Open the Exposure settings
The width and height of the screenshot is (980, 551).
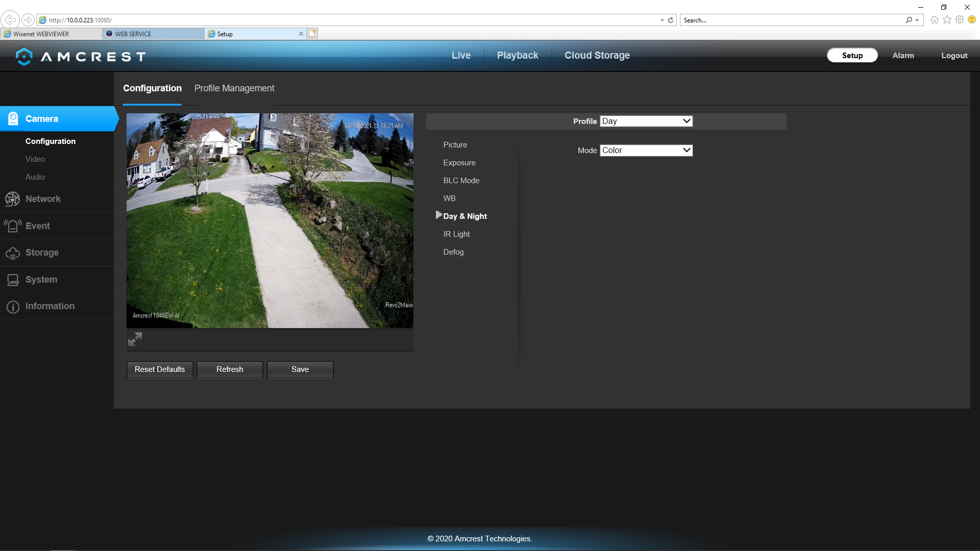click(459, 163)
